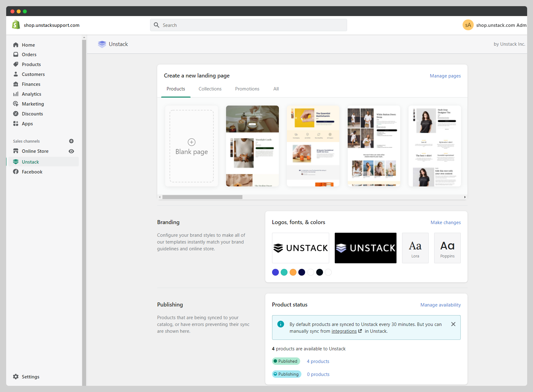Open the Apps section
The height and width of the screenshot is (392, 533).
pyautogui.click(x=27, y=123)
